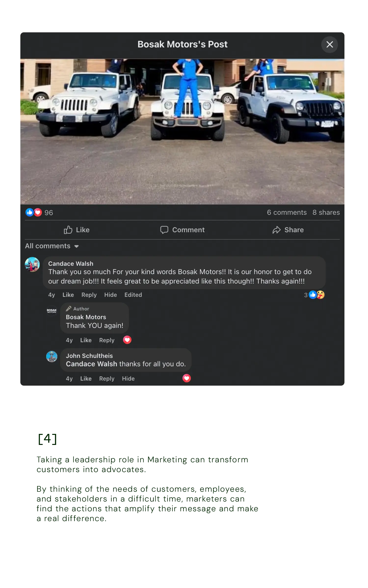Hide John Schultheis's comment

(x=128, y=379)
